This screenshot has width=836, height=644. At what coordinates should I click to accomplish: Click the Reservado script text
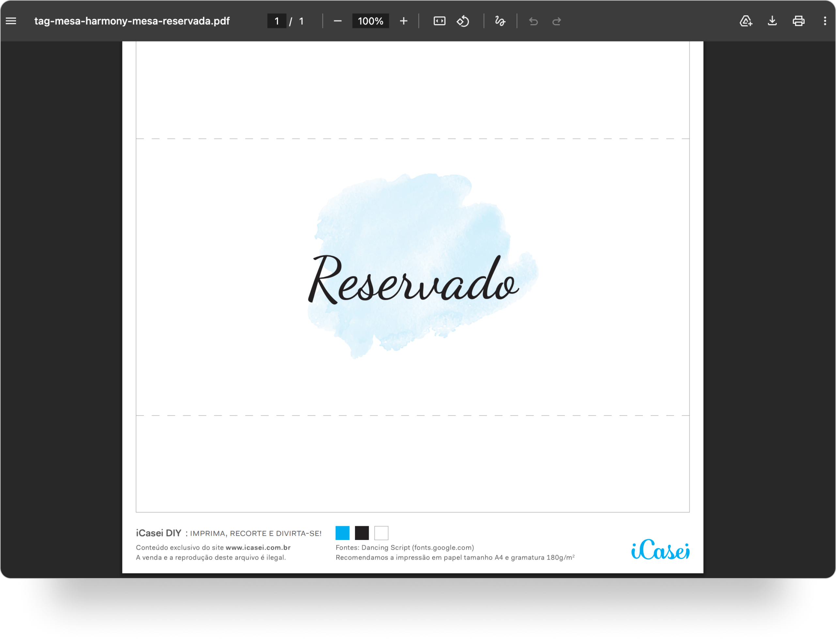tap(413, 280)
